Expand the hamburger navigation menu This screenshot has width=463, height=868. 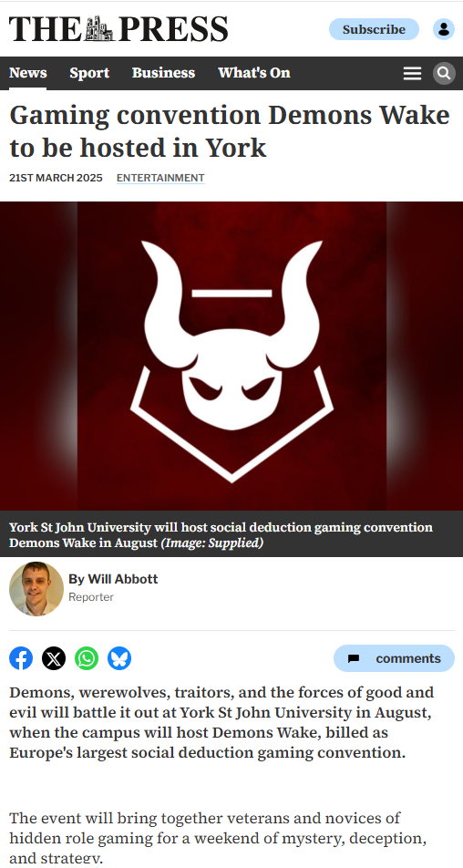(x=412, y=73)
